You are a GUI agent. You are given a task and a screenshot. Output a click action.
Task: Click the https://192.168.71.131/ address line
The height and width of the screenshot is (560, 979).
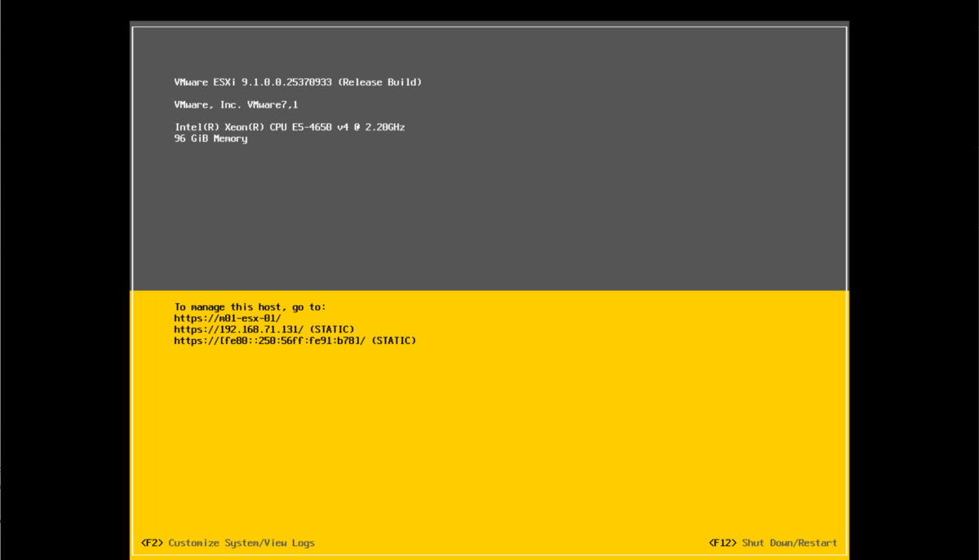pyautogui.click(x=264, y=329)
